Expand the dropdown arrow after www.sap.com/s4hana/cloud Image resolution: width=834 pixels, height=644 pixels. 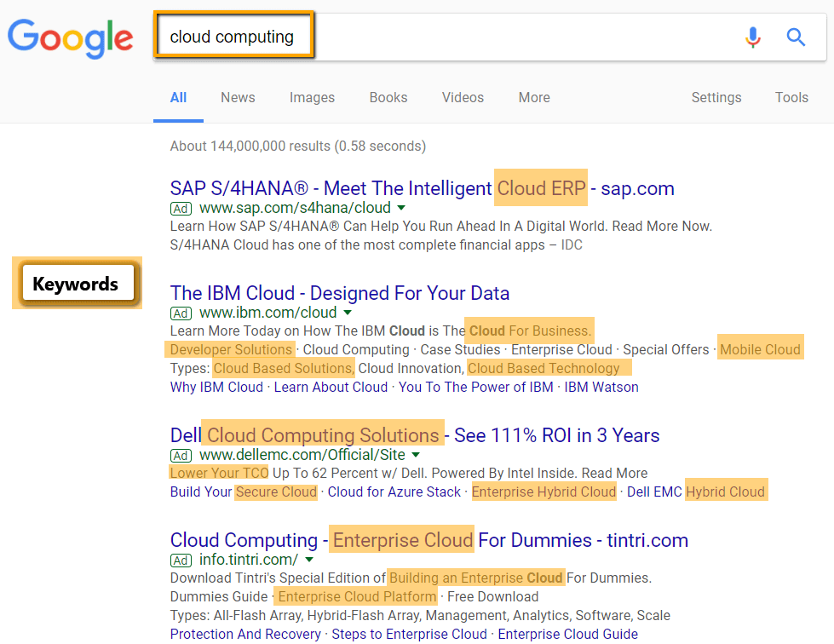tap(401, 208)
